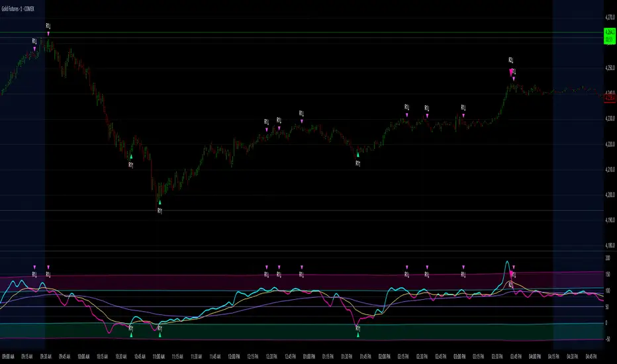Click the 4,270.0 price axis label
The width and height of the screenshot is (617, 364).
click(x=610, y=17)
